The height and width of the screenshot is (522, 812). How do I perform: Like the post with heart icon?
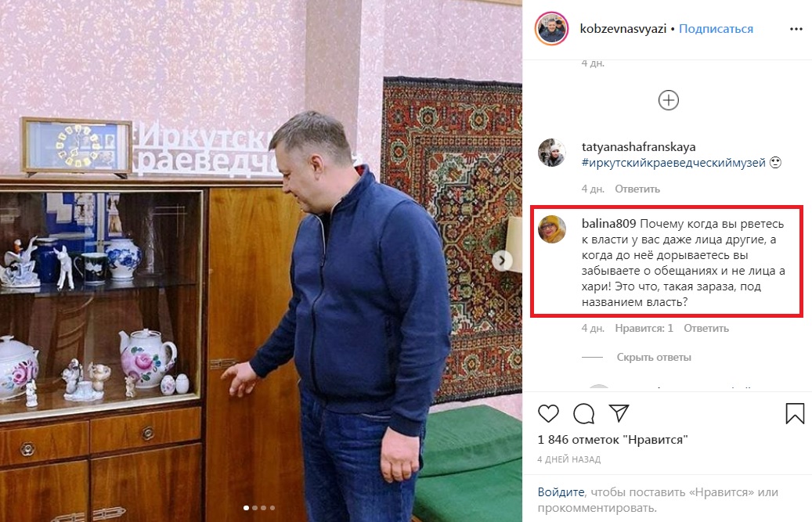(548, 413)
